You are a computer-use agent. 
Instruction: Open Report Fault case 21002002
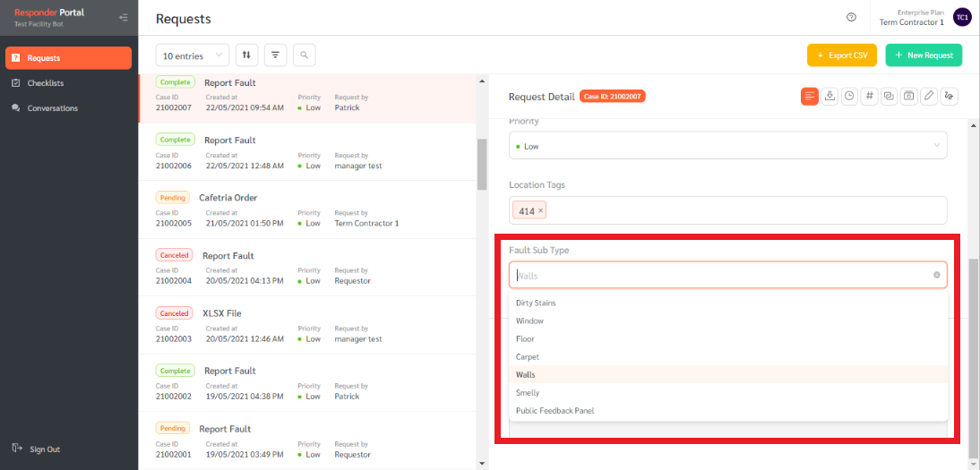pos(307,383)
